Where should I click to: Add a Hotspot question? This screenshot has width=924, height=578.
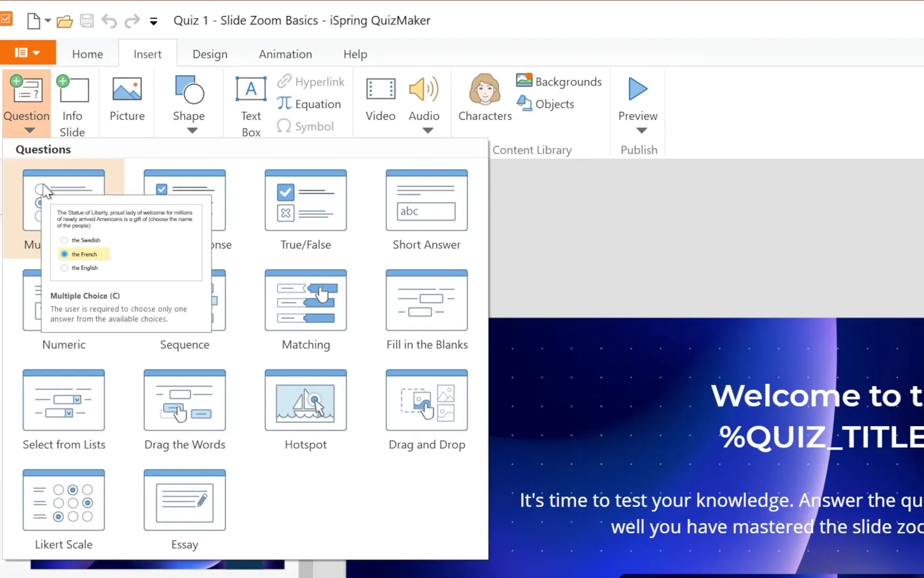point(306,410)
